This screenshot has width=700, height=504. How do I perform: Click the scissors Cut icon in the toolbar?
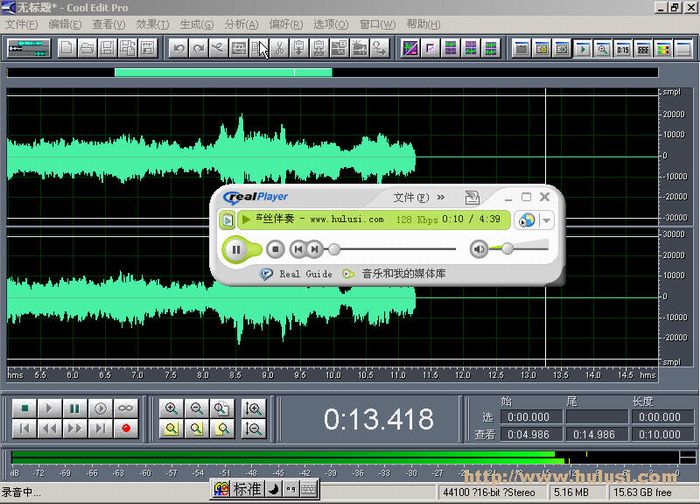tap(279, 48)
